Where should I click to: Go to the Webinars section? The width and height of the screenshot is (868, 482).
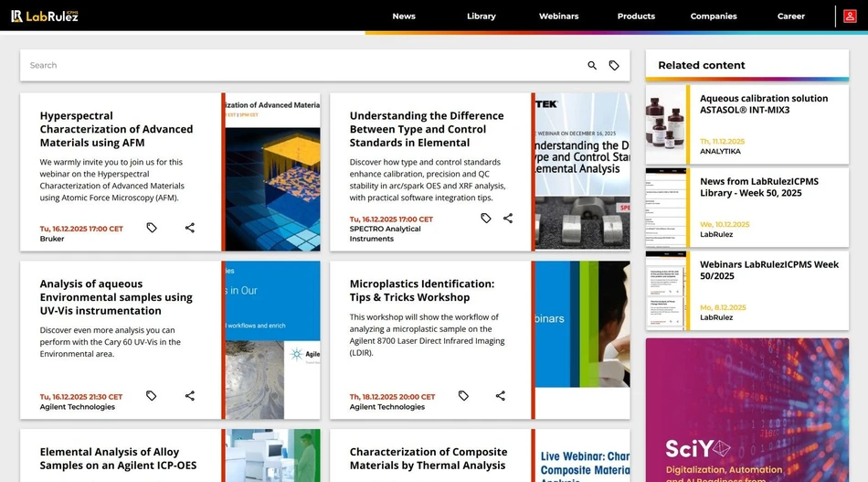click(558, 16)
